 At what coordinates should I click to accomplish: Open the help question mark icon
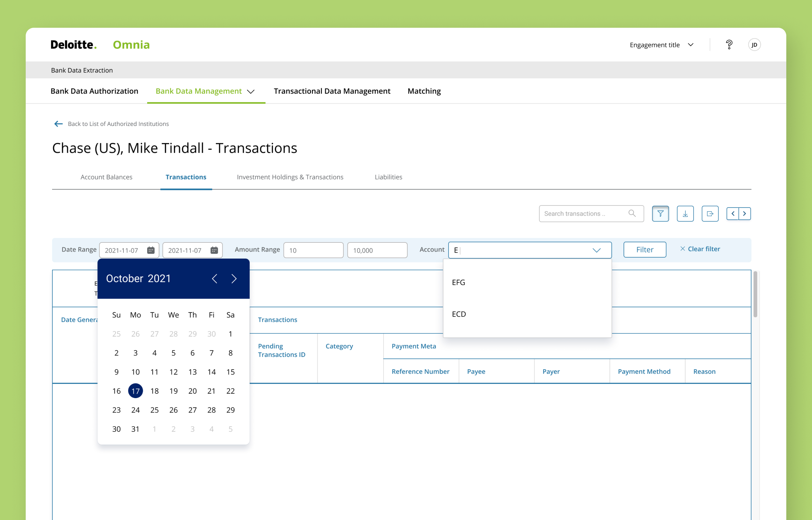tap(729, 45)
